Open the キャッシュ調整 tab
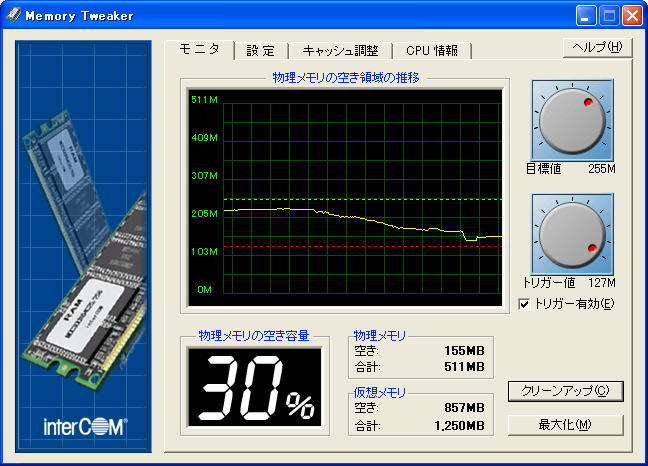648x466 pixels. pyautogui.click(x=341, y=51)
